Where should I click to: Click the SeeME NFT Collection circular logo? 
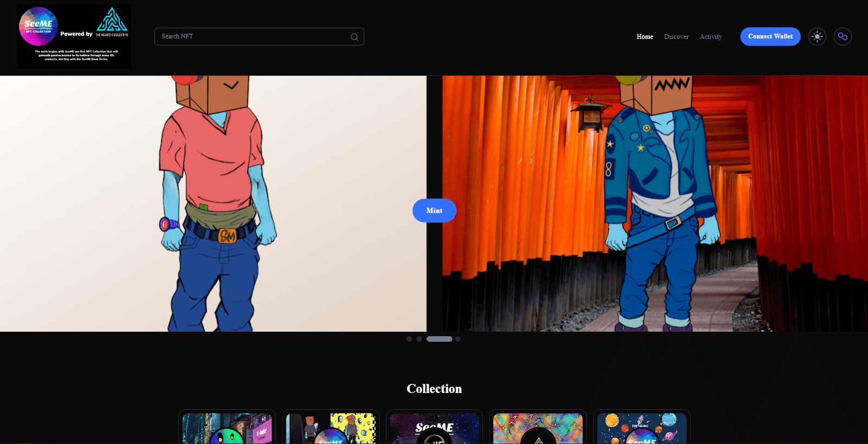click(x=39, y=26)
